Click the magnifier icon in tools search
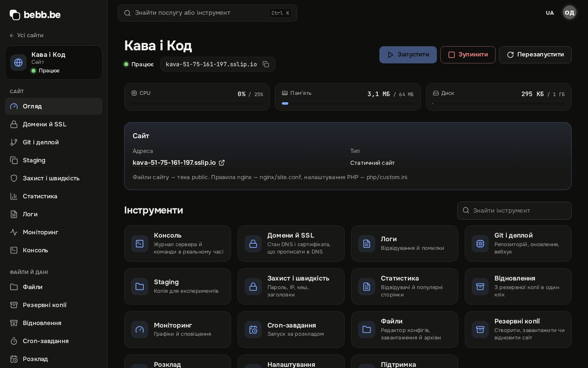Screen dimensions: 588x368 (466, 211)
